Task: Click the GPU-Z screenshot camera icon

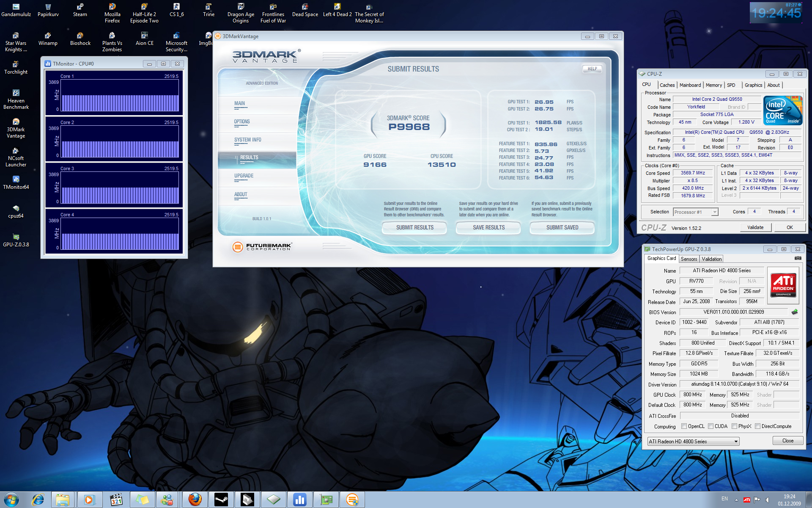Action: tap(798, 258)
